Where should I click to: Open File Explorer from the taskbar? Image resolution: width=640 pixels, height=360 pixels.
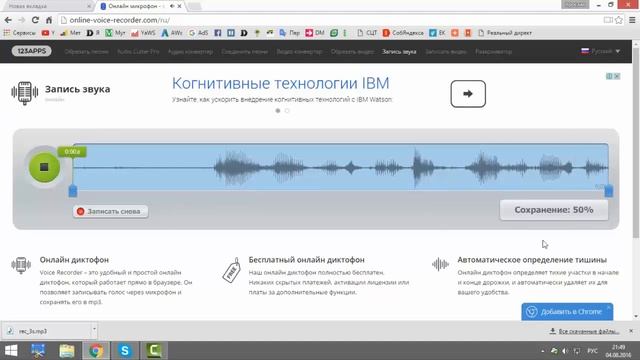coord(67,351)
